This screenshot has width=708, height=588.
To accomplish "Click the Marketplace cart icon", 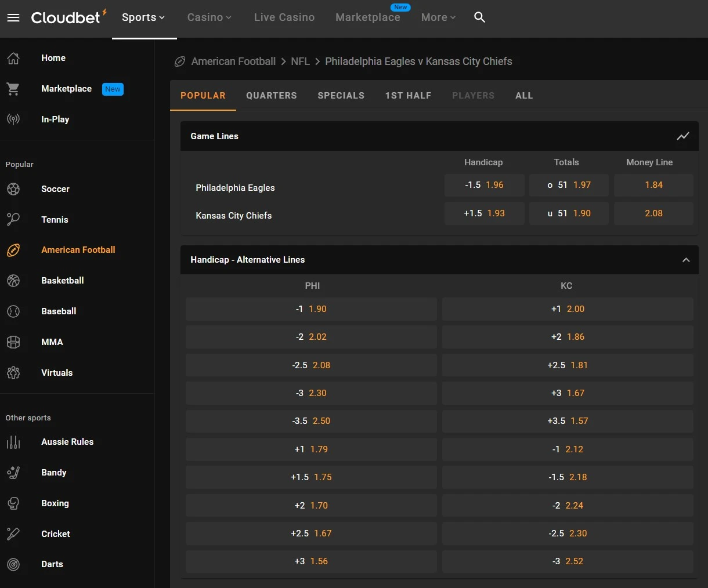I will click(x=13, y=89).
